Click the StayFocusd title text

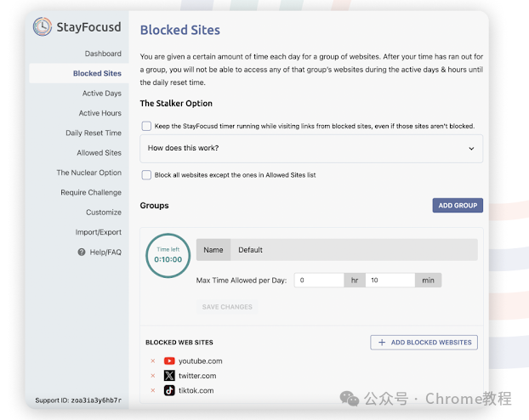pos(88,27)
